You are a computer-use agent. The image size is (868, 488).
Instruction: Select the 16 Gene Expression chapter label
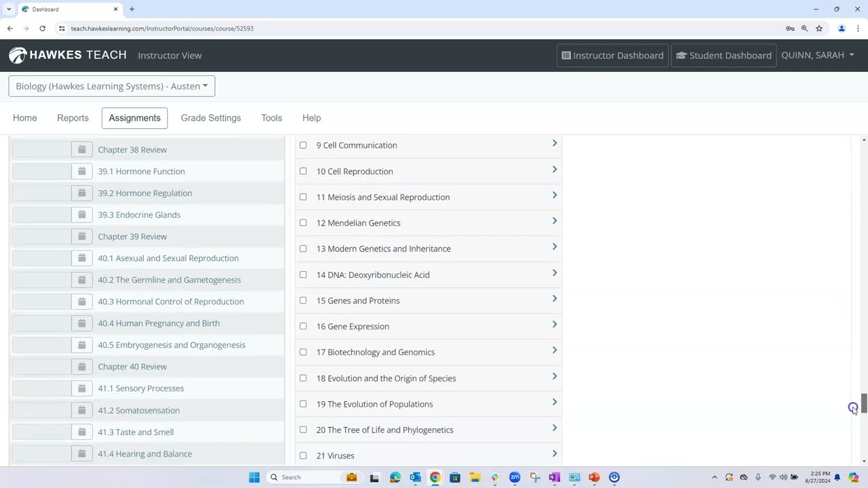353,326
